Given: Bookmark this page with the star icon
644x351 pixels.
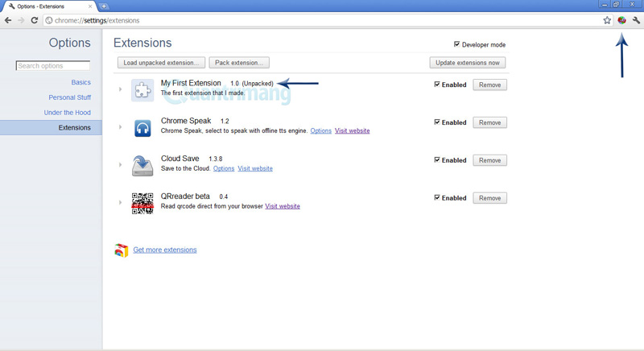Looking at the screenshot, I should 607,20.
